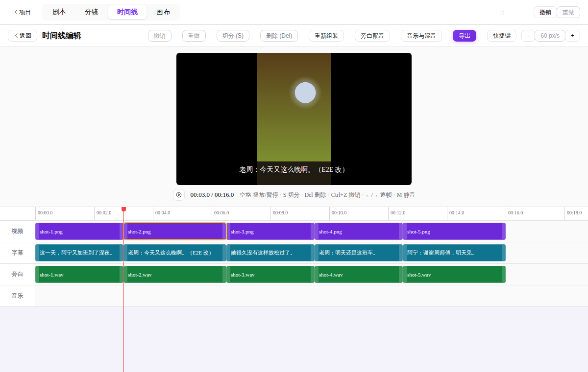Click the video preview frame

coord(294,119)
